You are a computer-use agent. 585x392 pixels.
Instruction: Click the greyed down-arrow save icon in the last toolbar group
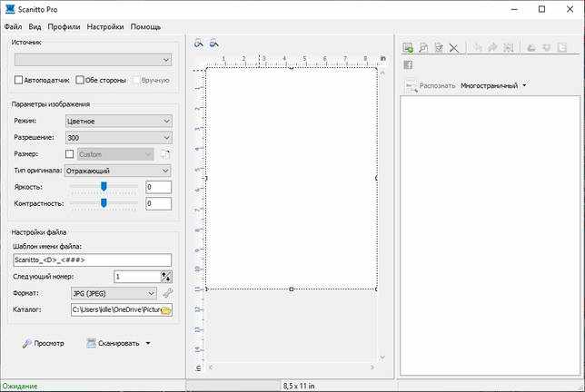tap(547, 47)
